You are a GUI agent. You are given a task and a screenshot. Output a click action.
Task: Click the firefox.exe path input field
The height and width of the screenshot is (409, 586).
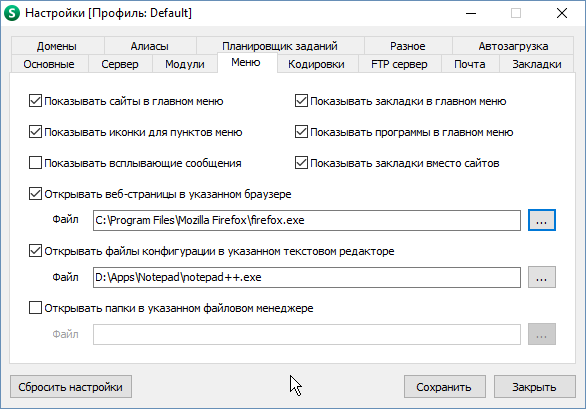(306, 220)
